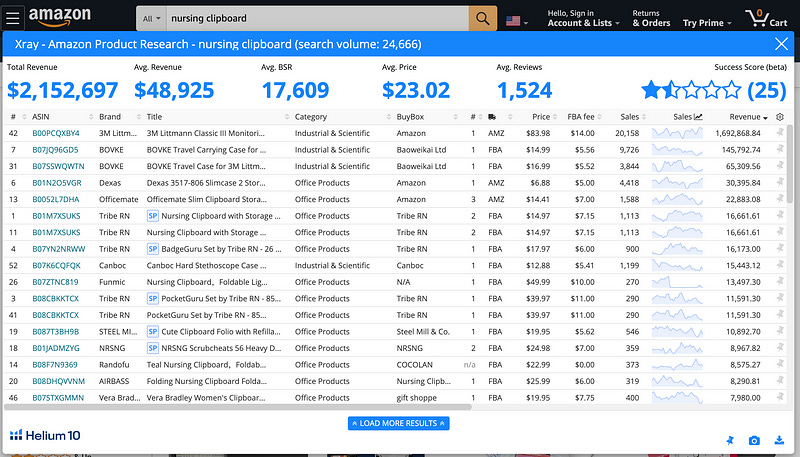
Task: Open ASIN link B01M7XSUKS in row 1
Action: click(56, 216)
